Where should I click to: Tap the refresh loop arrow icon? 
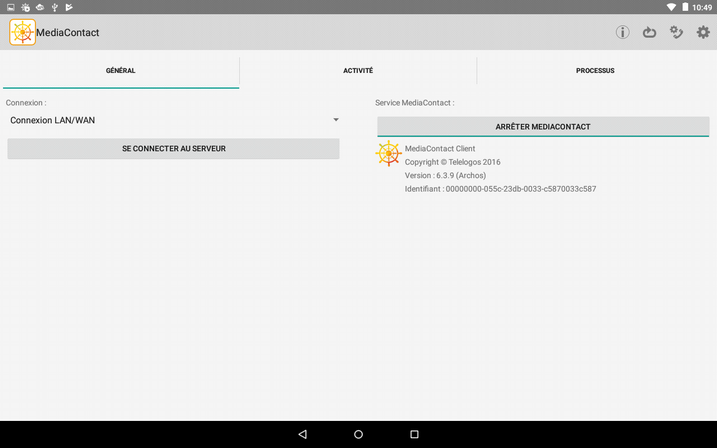(649, 32)
